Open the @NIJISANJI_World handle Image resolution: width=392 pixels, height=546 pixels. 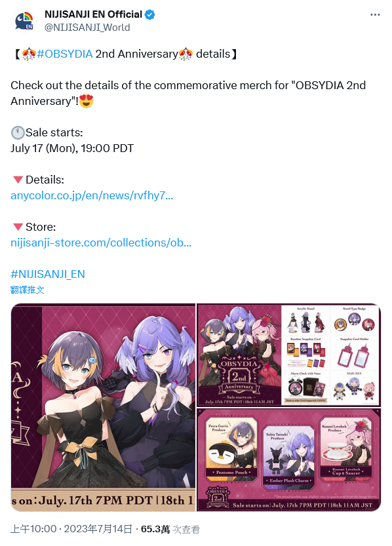[87, 28]
